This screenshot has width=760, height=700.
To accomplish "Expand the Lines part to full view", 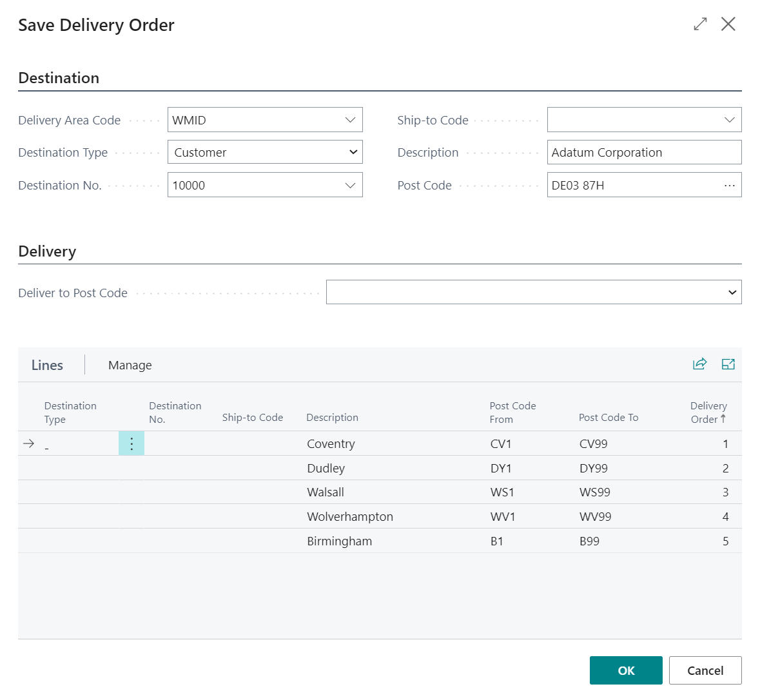I will point(728,364).
